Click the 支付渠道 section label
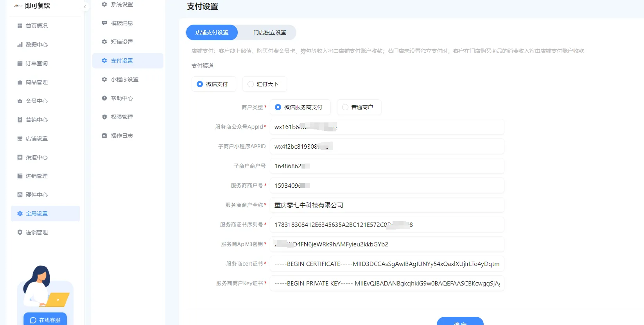The image size is (644, 325). click(203, 66)
